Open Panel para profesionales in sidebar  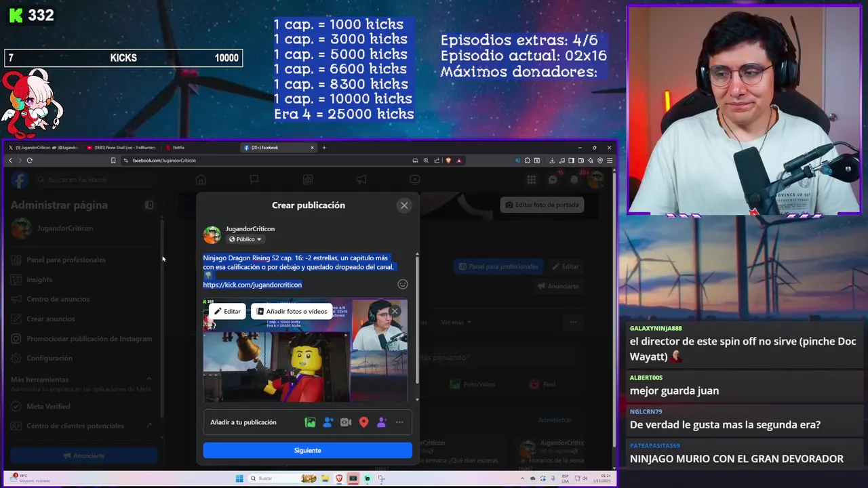point(66,260)
